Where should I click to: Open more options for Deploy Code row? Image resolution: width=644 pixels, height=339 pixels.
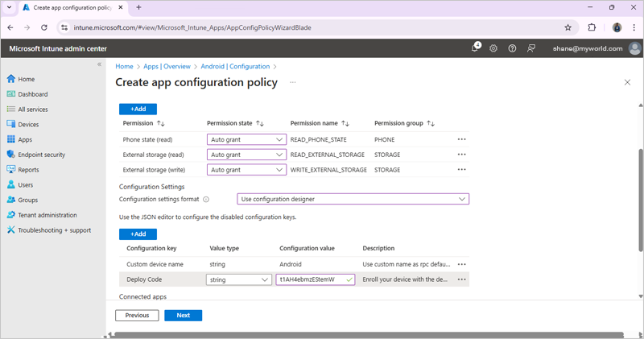pyautogui.click(x=461, y=279)
